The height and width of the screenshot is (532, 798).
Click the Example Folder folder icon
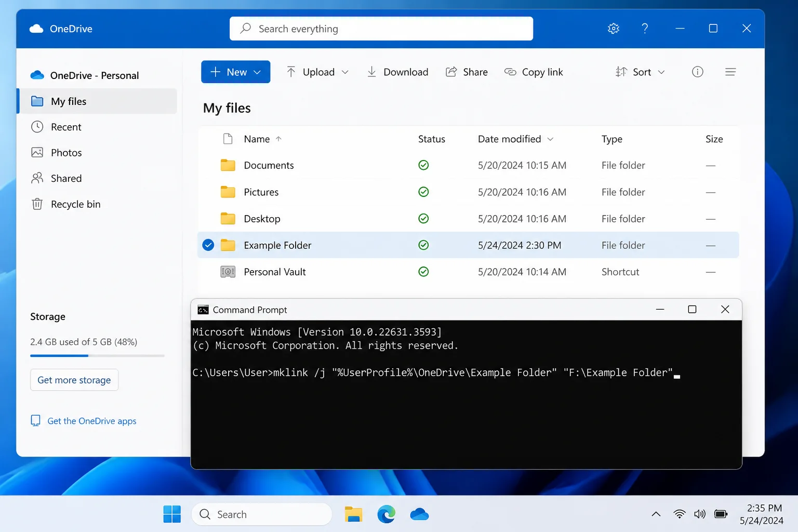228,245
